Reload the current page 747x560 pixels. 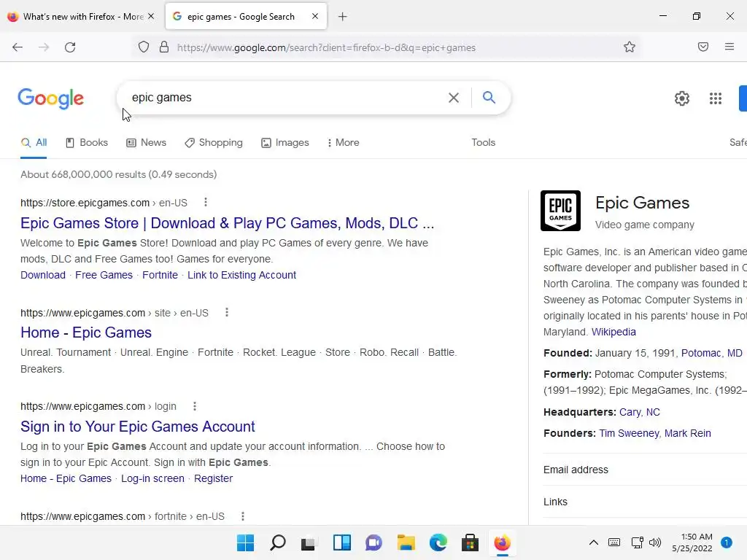coord(70,47)
